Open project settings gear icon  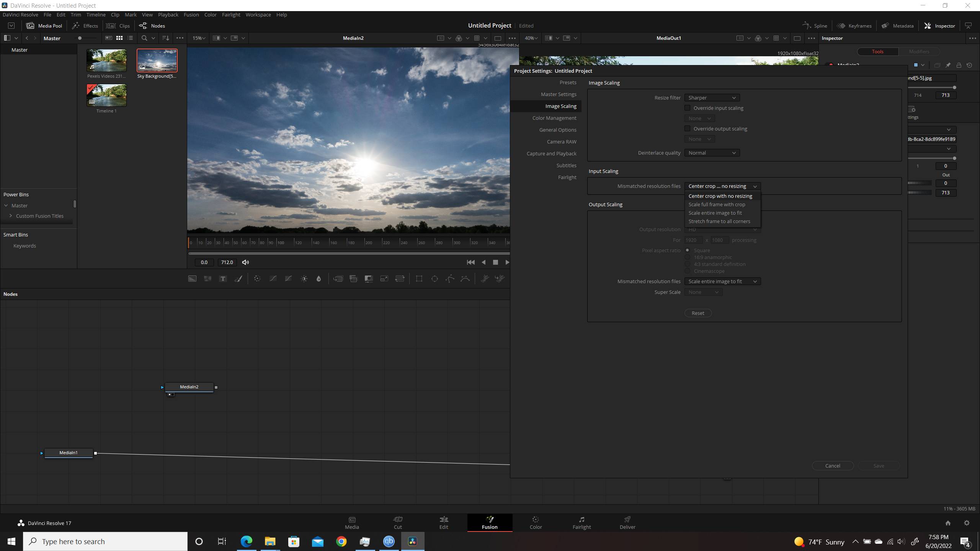(x=967, y=523)
